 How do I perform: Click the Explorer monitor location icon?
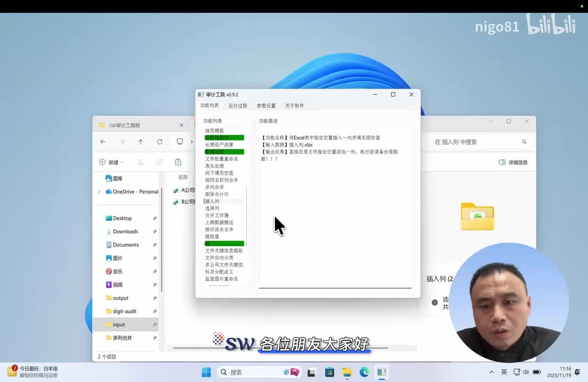[179, 141]
